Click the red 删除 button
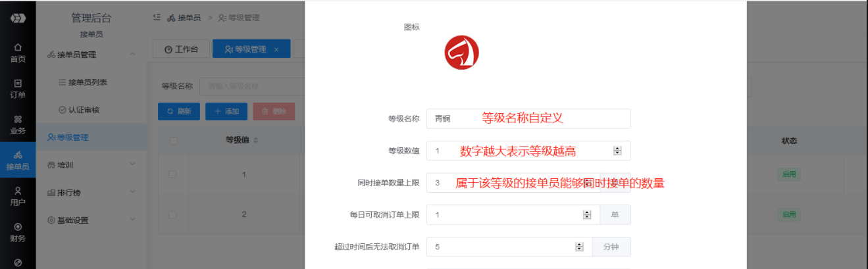Viewport: 868px width, 269px height. click(274, 112)
